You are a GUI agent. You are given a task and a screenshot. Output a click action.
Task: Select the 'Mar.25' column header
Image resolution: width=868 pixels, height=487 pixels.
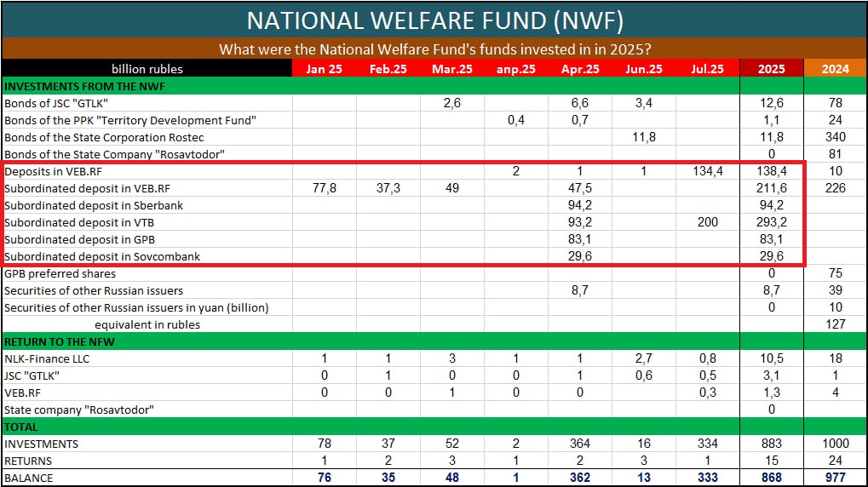pos(452,69)
